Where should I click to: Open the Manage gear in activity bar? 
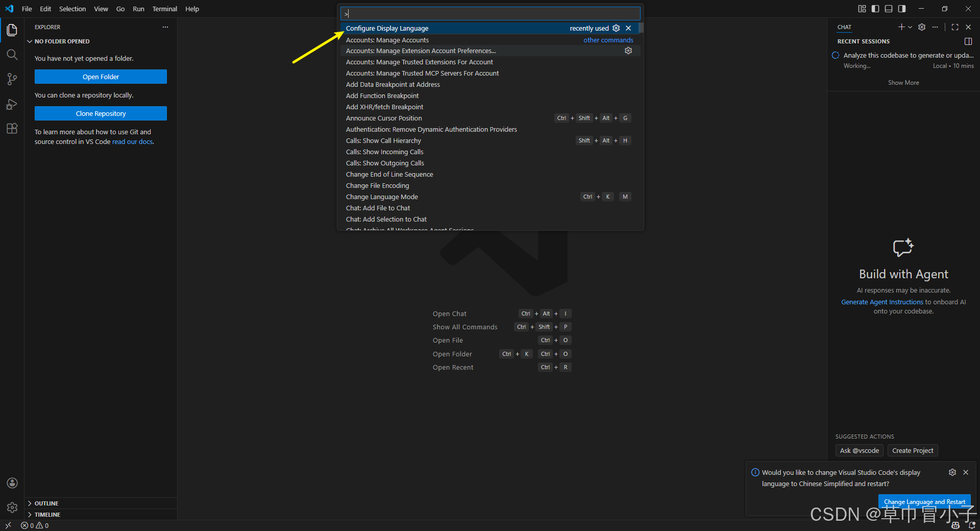(12, 508)
